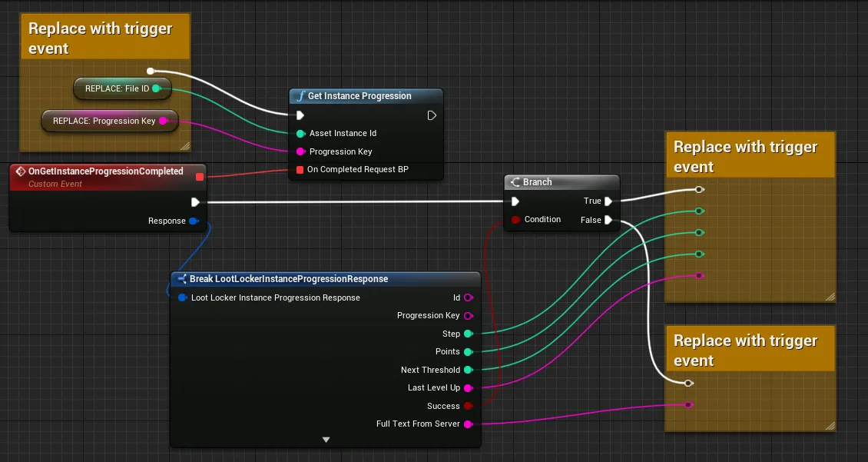
Task: Click the On Completed Request BP delegate pin
Action: [x=300, y=170]
